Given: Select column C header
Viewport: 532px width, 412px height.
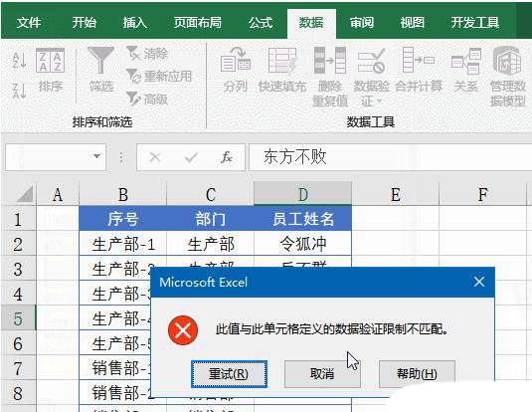Looking at the screenshot, I should pyautogui.click(x=211, y=195).
